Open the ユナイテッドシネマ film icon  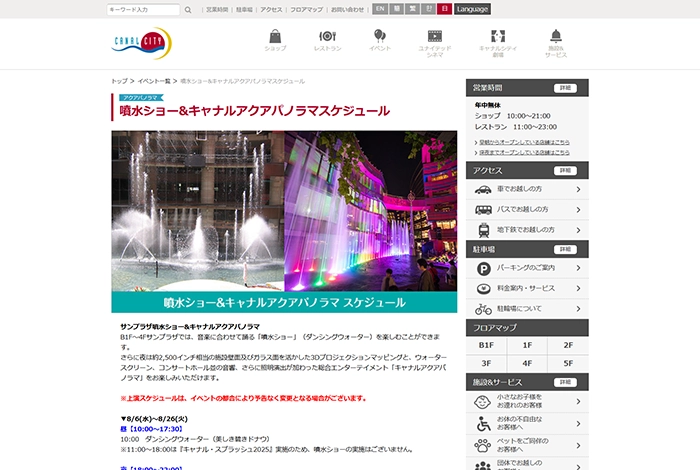pyautogui.click(x=434, y=36)
